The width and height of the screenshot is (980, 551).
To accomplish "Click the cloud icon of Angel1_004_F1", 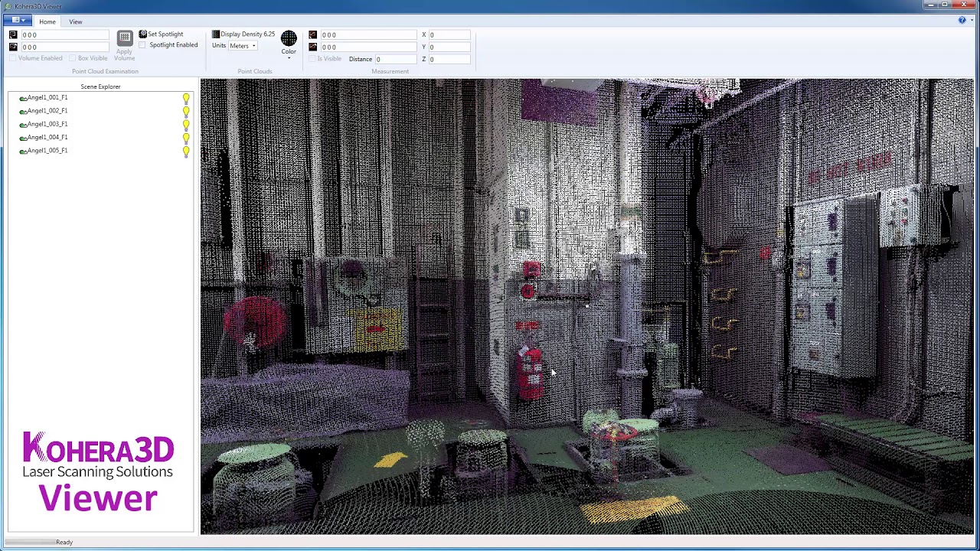I will coord(23,138).
